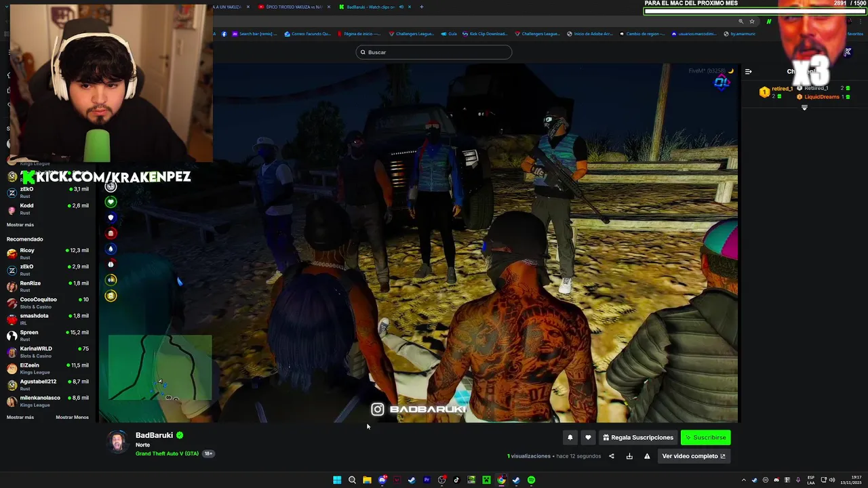Screen dimensions: 868x488
Task: Open KarinaWRLD channel in sidebar
Action: pos(47,352)
